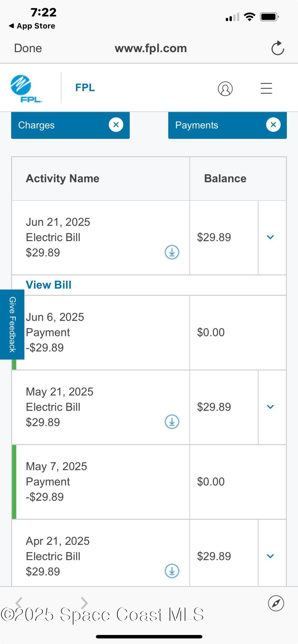Viewport: 298px width, 644px height.
Task: Reload the fpl.com page
Action: point(277,48)
